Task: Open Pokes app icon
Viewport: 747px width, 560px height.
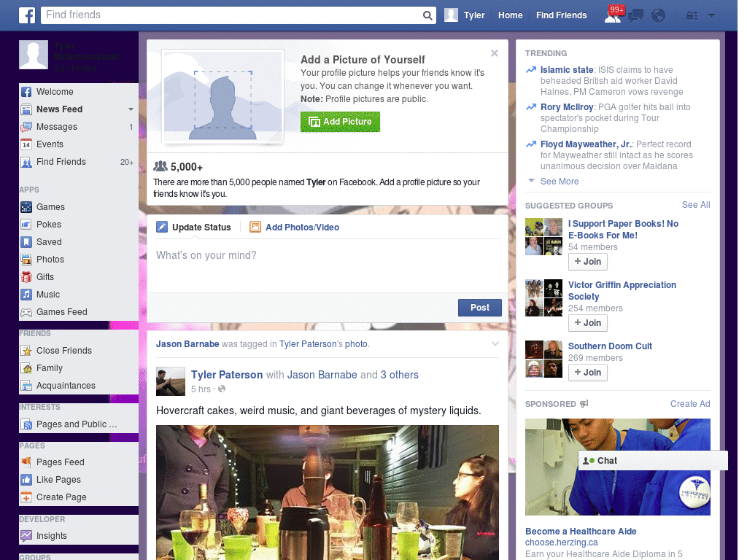Action: coord(26,225)
